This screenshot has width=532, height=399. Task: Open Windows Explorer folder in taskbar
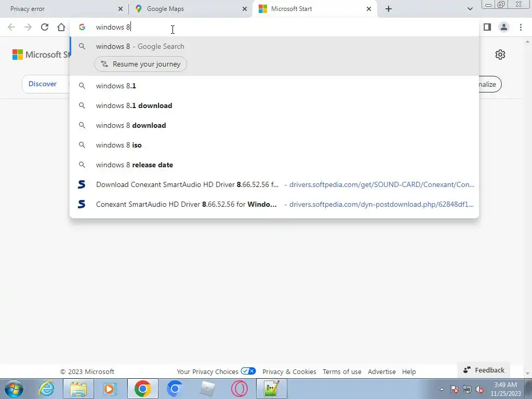click(78, 389)
